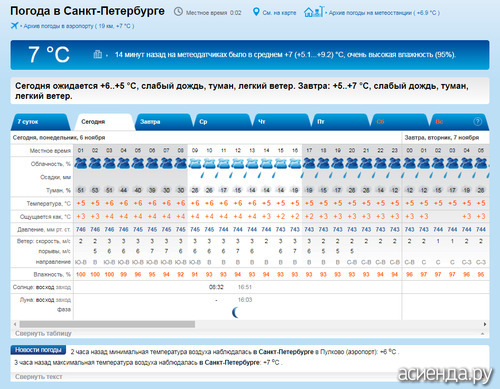Open the Пт forecast tab
Screen dimensions: 500x389
tap(341, 122)
